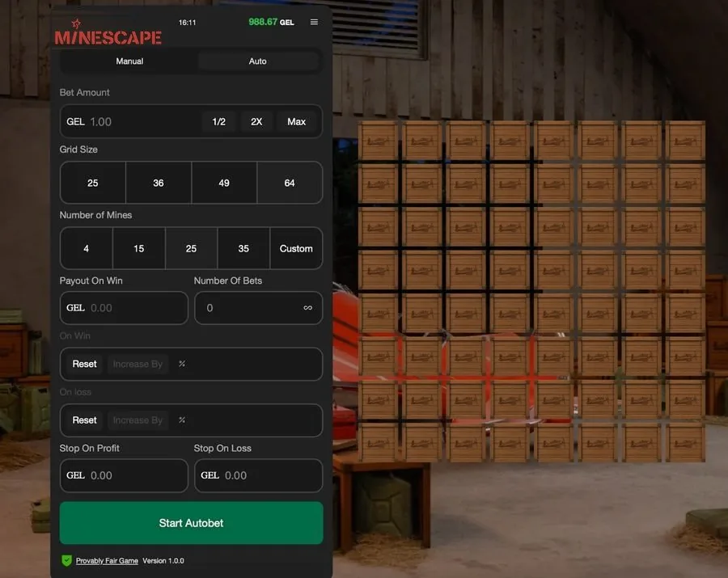Viewport: 728px width, 578px height.
Task: Double the bet with the 2X button
Action: [256, 121]
